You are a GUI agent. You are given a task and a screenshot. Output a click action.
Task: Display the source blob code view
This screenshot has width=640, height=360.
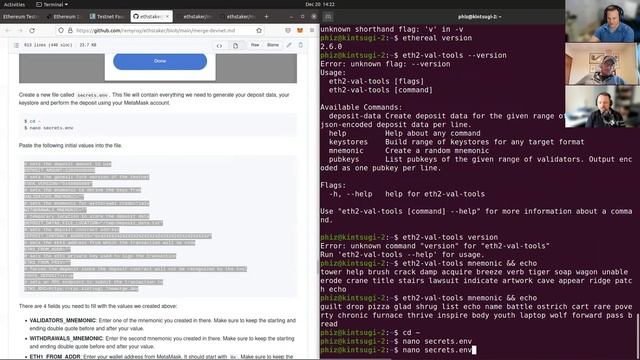point(219,46)
